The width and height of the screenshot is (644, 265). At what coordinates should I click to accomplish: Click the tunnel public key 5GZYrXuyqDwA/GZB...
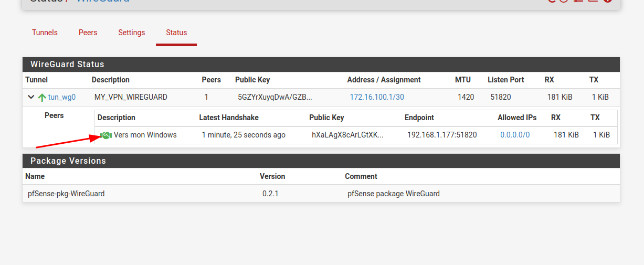pyautogui.click(x=275, y=97)
